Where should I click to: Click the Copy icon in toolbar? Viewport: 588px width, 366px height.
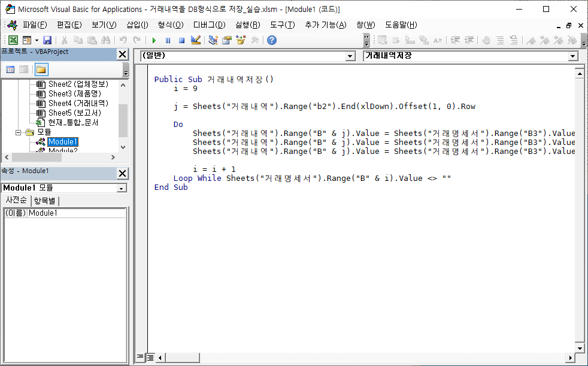(x=78, y=40)
